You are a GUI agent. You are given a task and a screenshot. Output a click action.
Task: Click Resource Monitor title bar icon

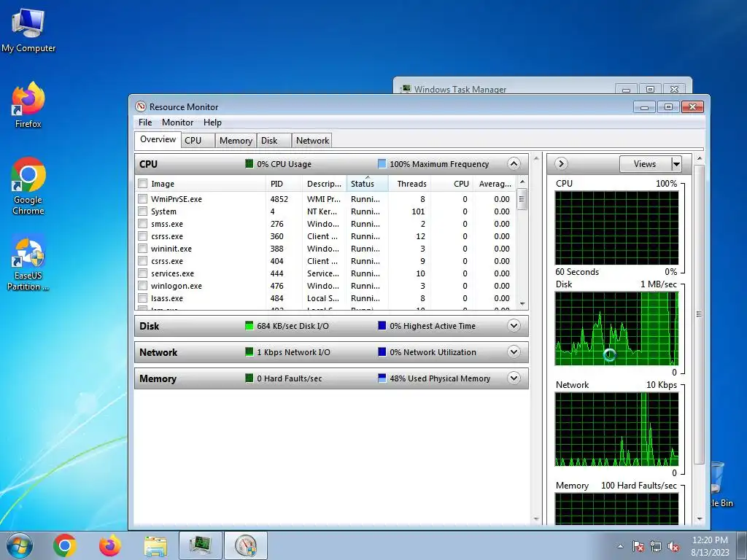tap(141, 106)
